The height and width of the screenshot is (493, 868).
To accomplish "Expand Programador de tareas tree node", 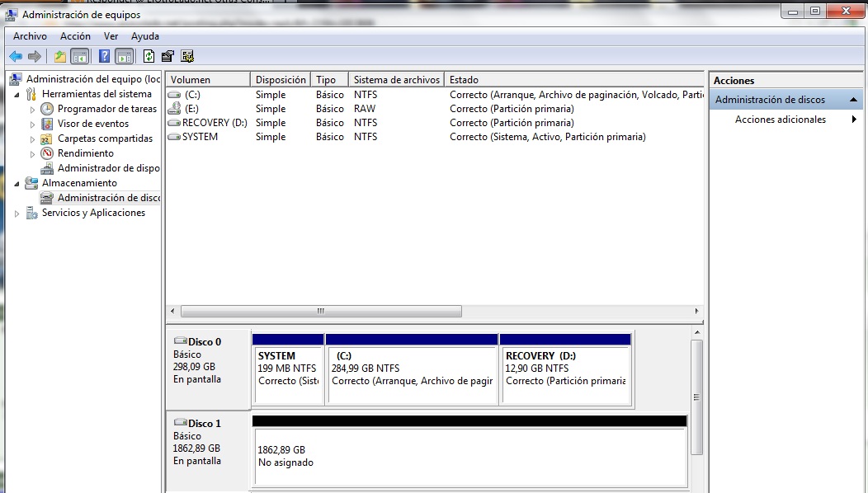I will [x=32, y=109].
